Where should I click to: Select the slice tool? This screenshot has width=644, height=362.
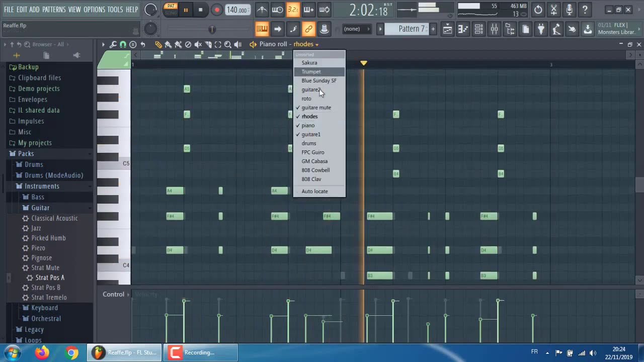coord(208,44)
